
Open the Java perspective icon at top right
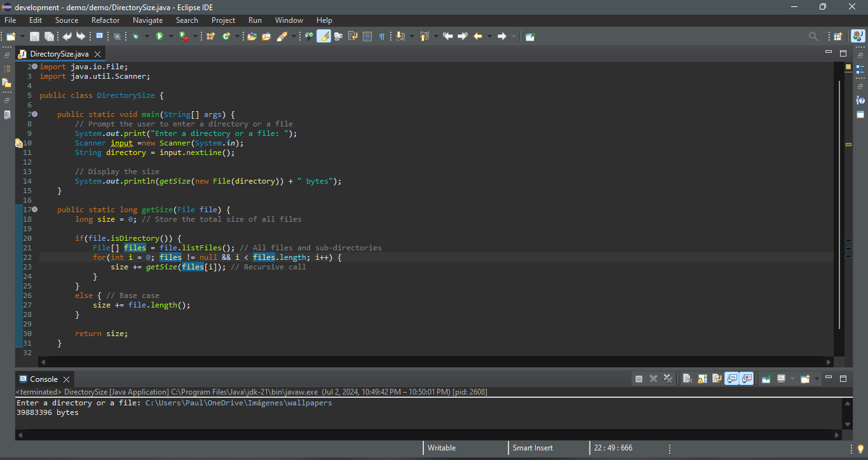858,36
